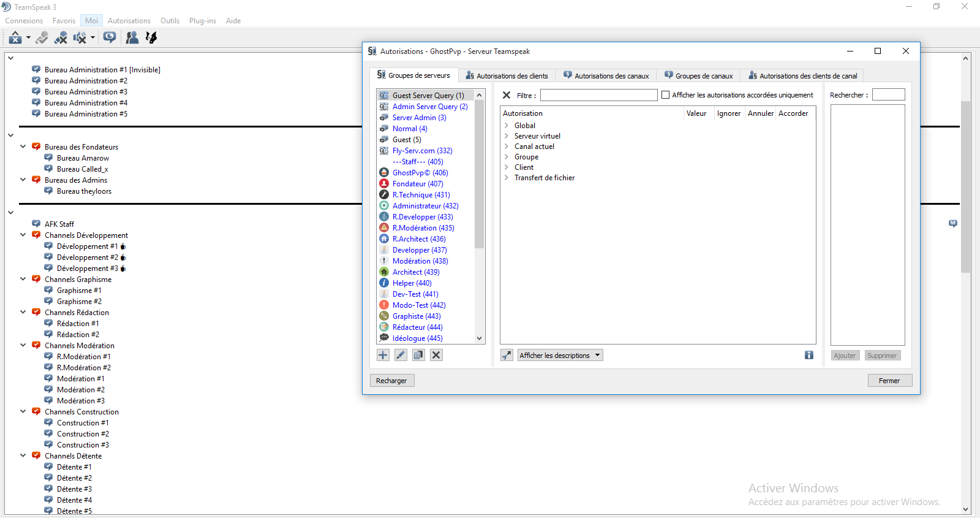Click the Fermer button
The image size is (980, 518).
pyautogui.click(x=889, y=381)
